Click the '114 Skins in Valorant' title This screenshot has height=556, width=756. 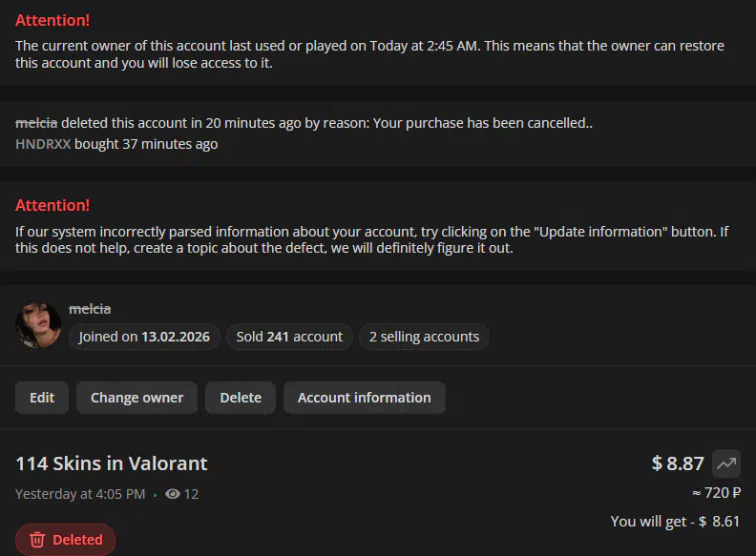point(112,463)
